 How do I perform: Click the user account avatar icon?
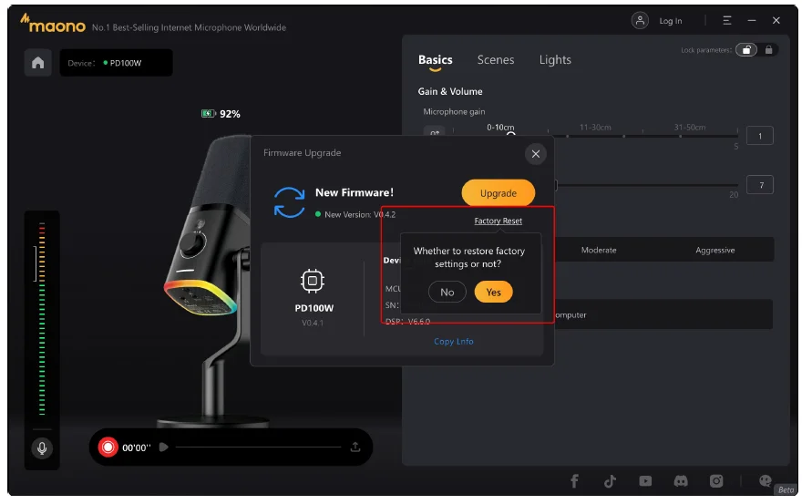(641, 20)
